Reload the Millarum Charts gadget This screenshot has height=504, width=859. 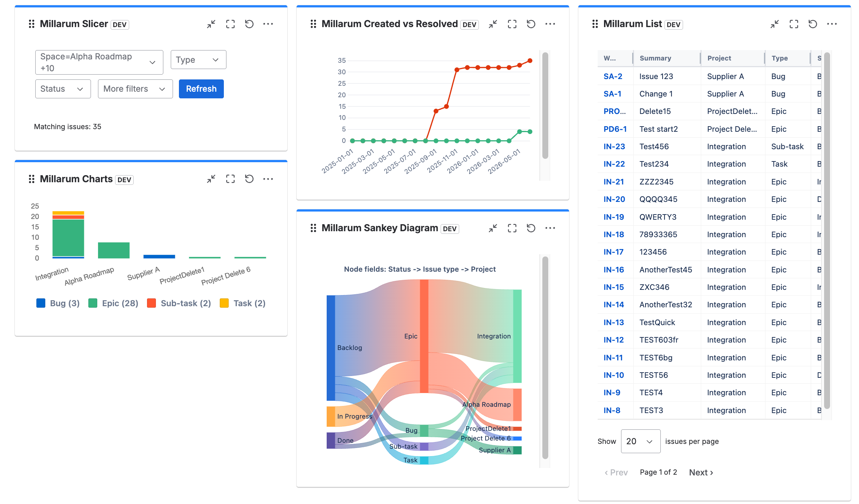(x=249, y=179)
